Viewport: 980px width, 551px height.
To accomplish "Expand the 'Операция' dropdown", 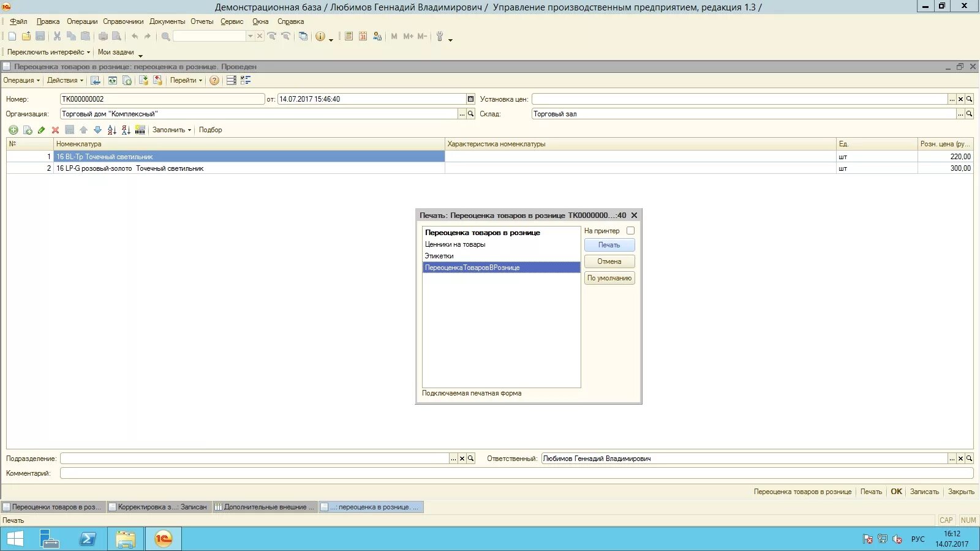I will pos(21,80).
